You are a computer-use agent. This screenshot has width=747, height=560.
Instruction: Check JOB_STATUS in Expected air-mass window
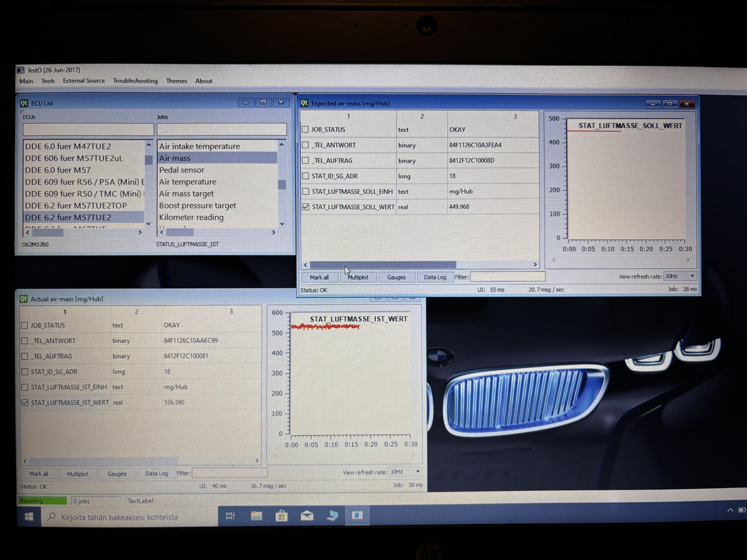click(305, 129)
